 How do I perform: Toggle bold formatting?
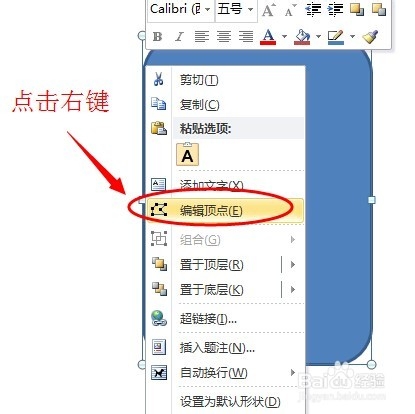click(x=157, y=36)
